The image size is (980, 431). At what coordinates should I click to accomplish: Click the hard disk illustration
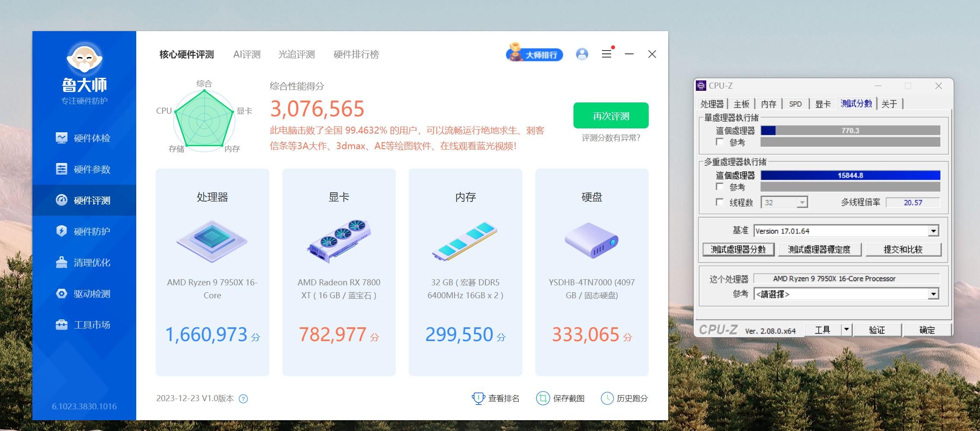[x=592, y=240]
